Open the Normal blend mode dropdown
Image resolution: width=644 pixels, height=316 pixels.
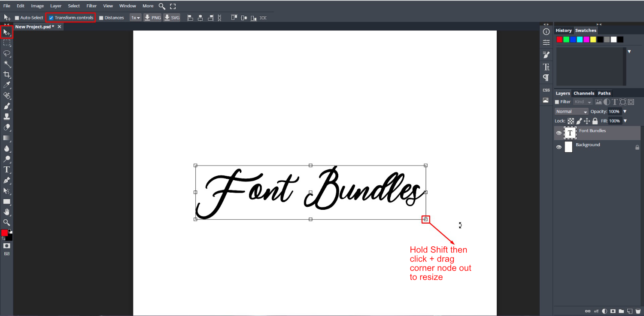tap(571, 111)
